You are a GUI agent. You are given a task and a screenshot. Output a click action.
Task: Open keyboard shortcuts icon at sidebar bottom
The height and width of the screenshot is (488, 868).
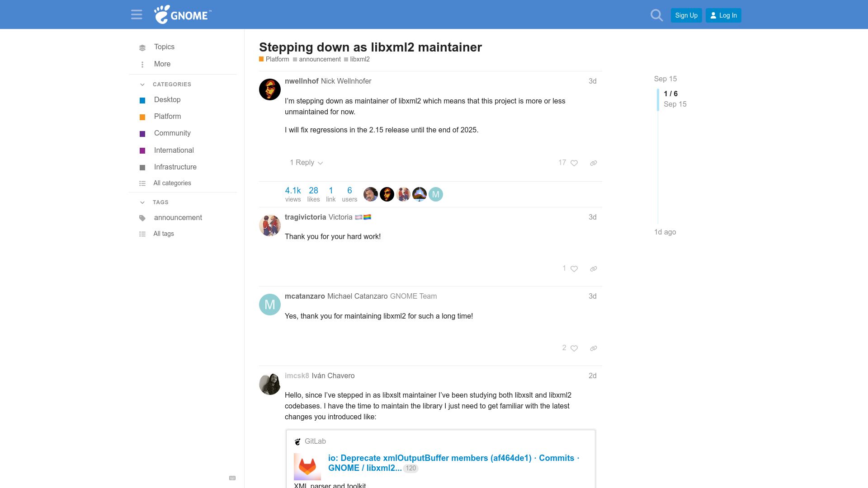(232, 478)
